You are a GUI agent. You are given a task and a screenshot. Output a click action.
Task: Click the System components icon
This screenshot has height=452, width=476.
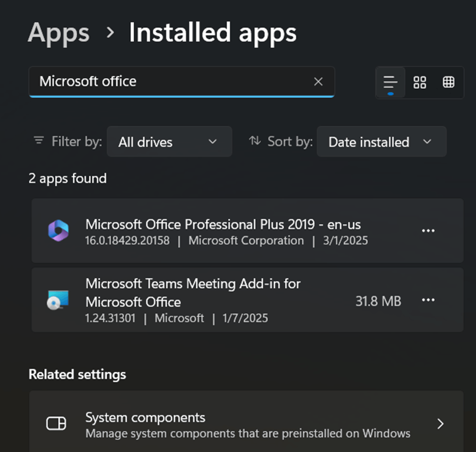click(x=56, y=423)
